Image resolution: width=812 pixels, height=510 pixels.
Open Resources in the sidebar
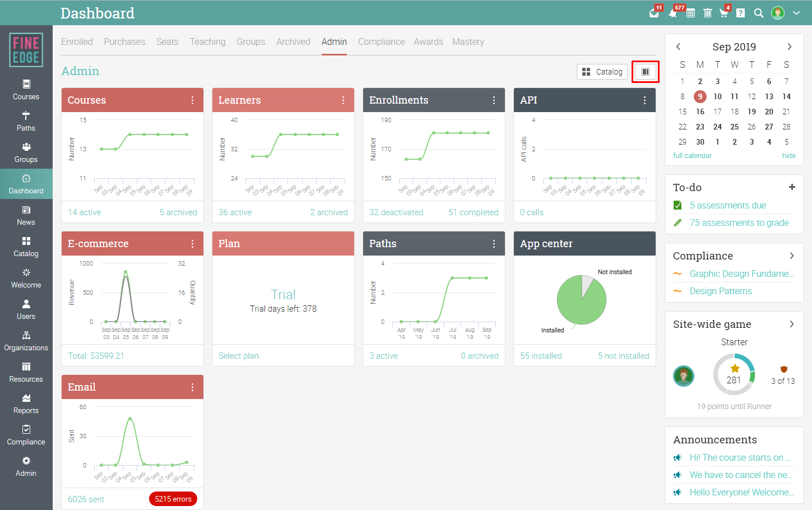click(x=26, y=372)
